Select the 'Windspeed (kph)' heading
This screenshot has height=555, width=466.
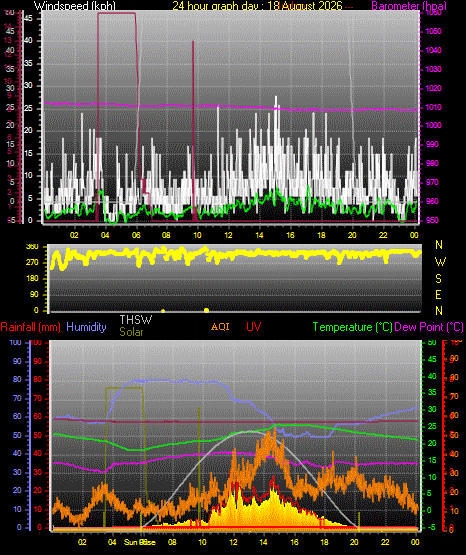tap(75, 6)
